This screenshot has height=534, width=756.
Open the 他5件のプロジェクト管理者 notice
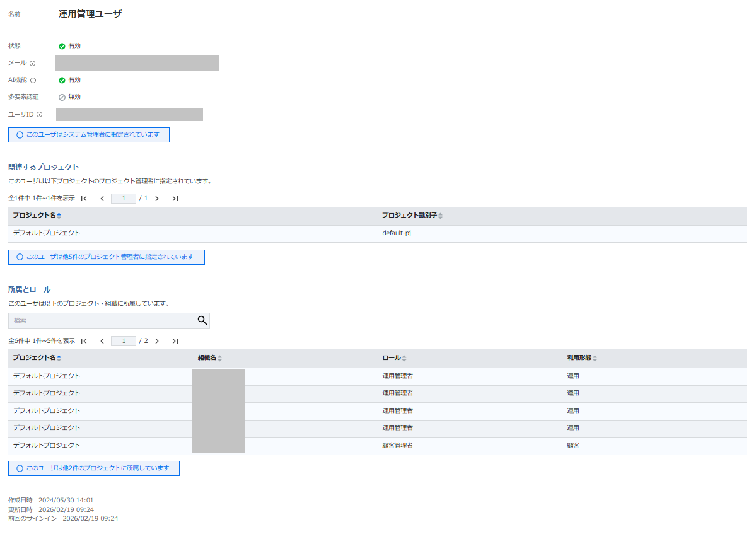(x=106, y=257)
